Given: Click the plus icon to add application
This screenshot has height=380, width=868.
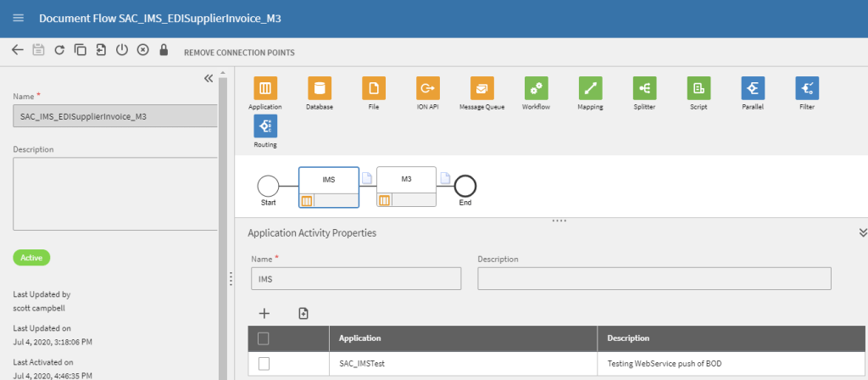Looking at the screenshot, I should (264, 313).
